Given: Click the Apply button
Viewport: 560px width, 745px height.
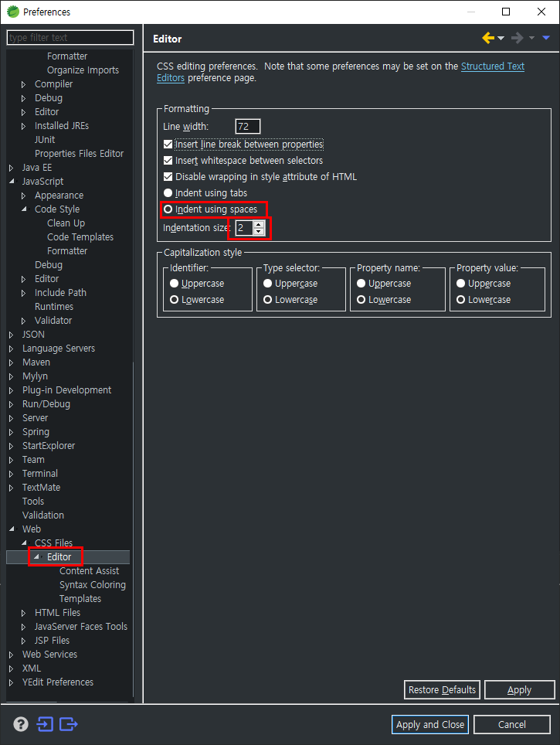Looking at the screenshot, I should click(519, 689).
